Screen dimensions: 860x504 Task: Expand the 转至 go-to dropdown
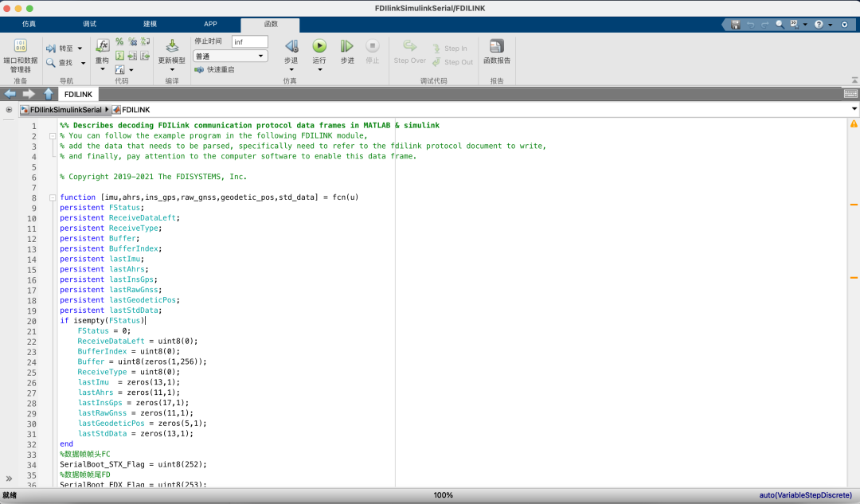(80, 49)
